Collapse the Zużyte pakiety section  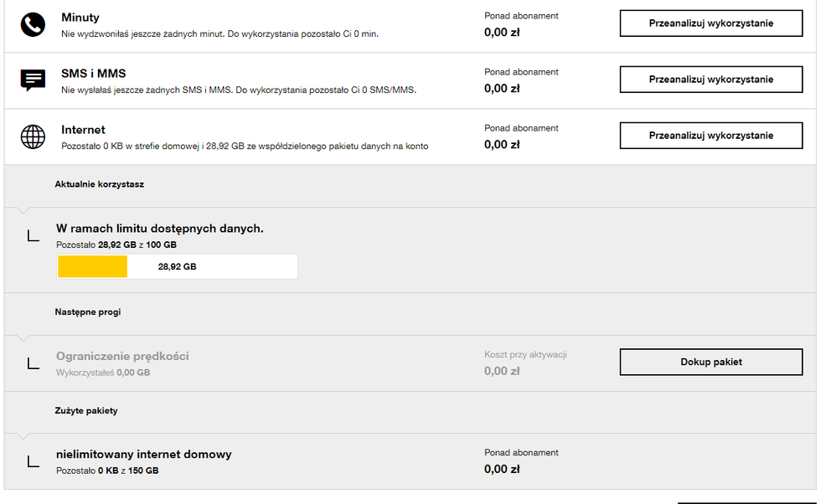[86, 411]
